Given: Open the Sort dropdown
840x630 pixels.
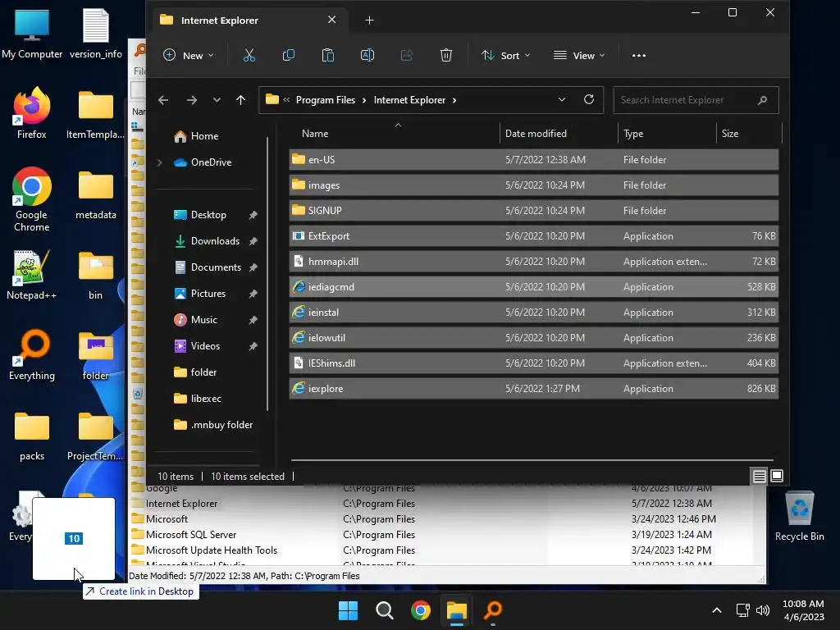Looking at the screenshot, I should tap(505, 55).
